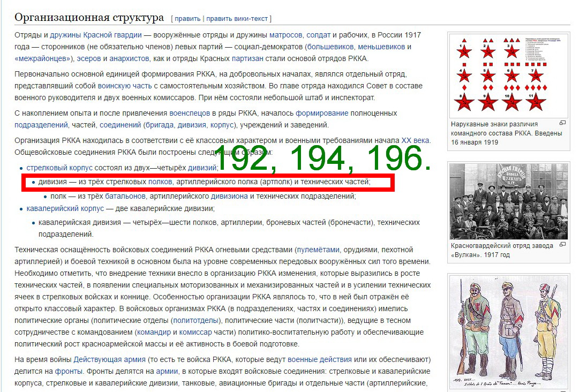
Task: Follow the «командир» link
Action: (154, 333)
